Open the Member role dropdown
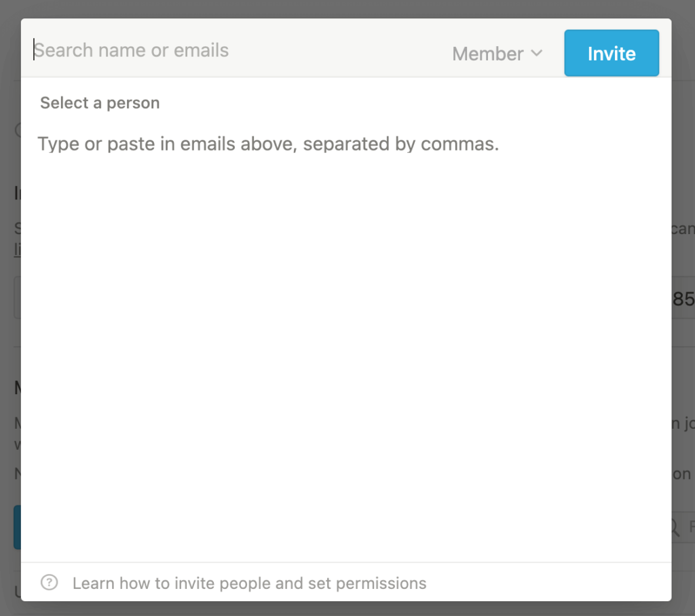 click(497, 54)
